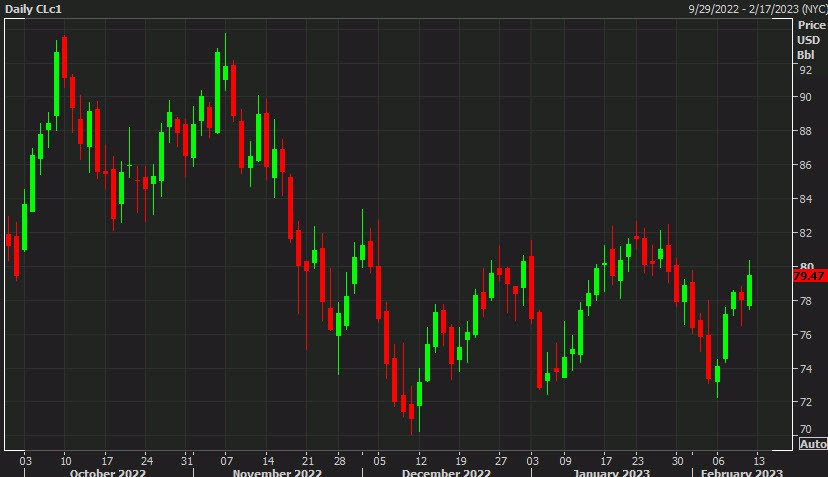
Task: Click the 9/29/2022 - 2/17/2023 date range label
Action: (757, 9)
